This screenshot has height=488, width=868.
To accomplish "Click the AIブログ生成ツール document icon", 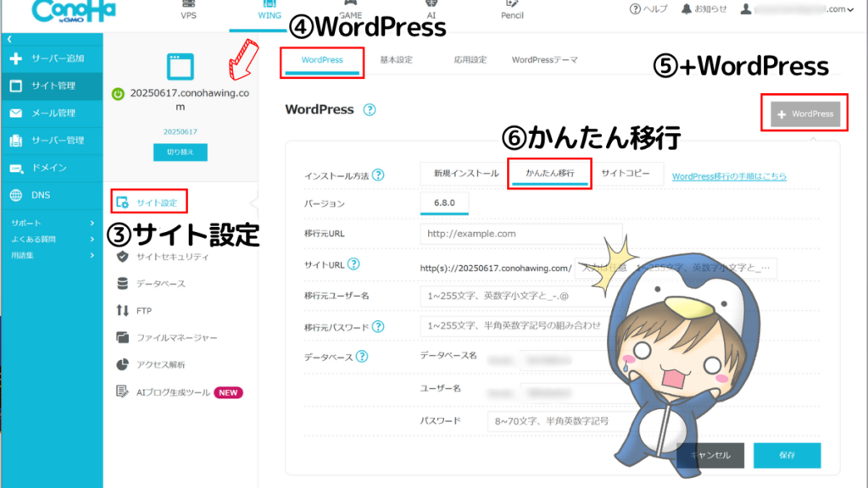I will pyautogui.click(x=122, y=391).
